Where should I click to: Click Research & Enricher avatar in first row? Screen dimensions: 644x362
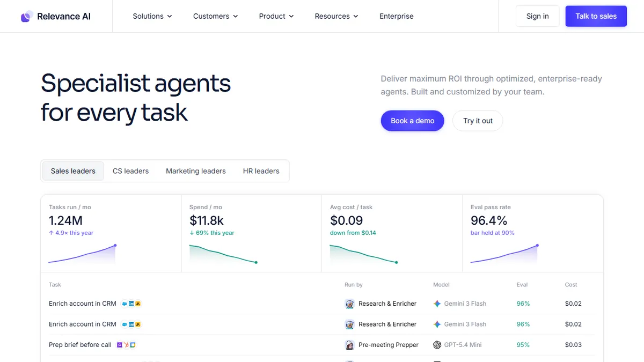click(x=349, y=304)
